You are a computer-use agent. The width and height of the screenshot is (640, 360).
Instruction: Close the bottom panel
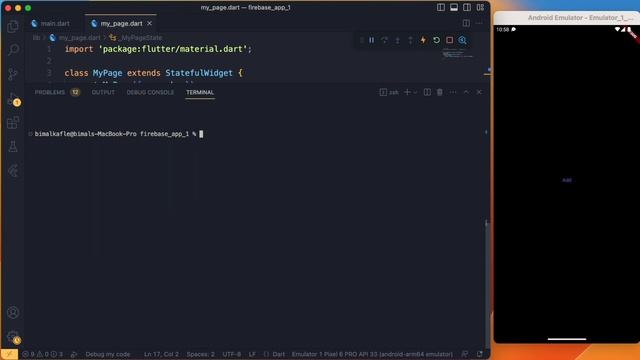pyautogui.click(x=479, y=92)
